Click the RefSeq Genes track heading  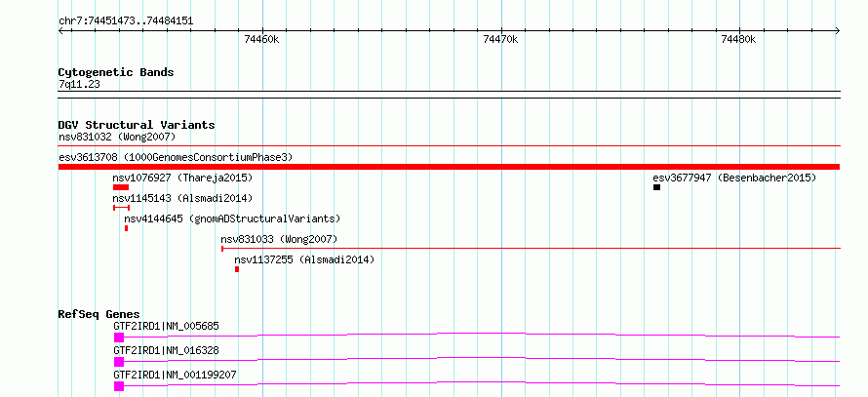pyautogui.click(x=99, y=314)
